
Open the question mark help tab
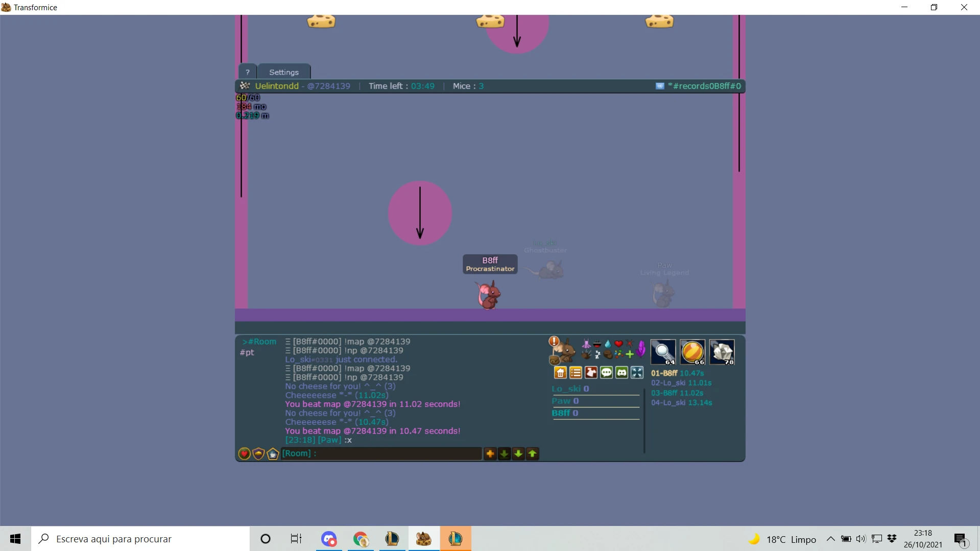point(248,72)
